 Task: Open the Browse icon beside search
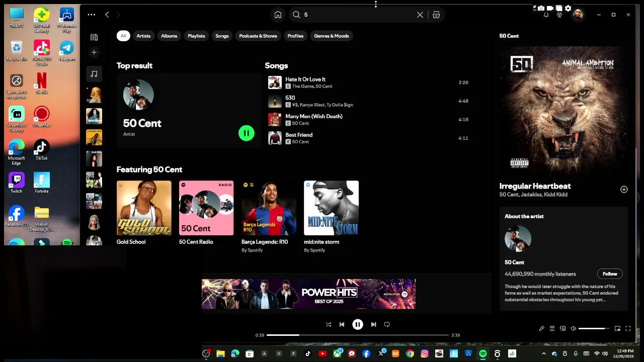coord(436,15)
